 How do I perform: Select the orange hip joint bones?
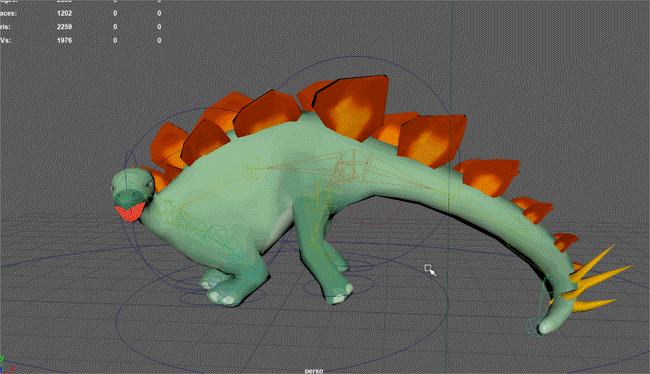352,165
